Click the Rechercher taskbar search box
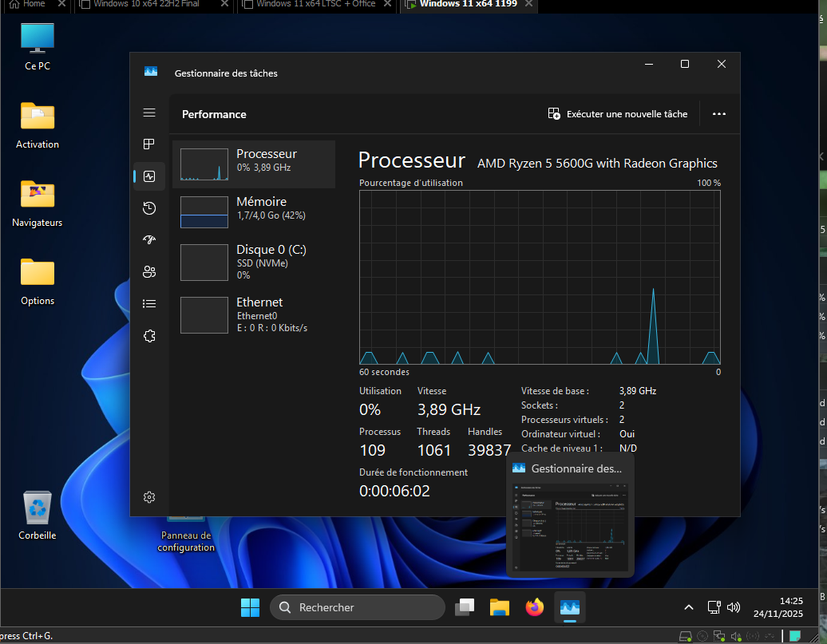This screenshot has height=644, width=827. click(x=357, y=607)
